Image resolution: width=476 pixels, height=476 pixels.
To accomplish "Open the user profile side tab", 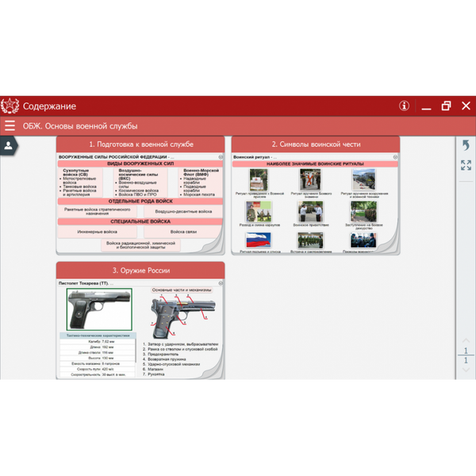I will (8, 145).
